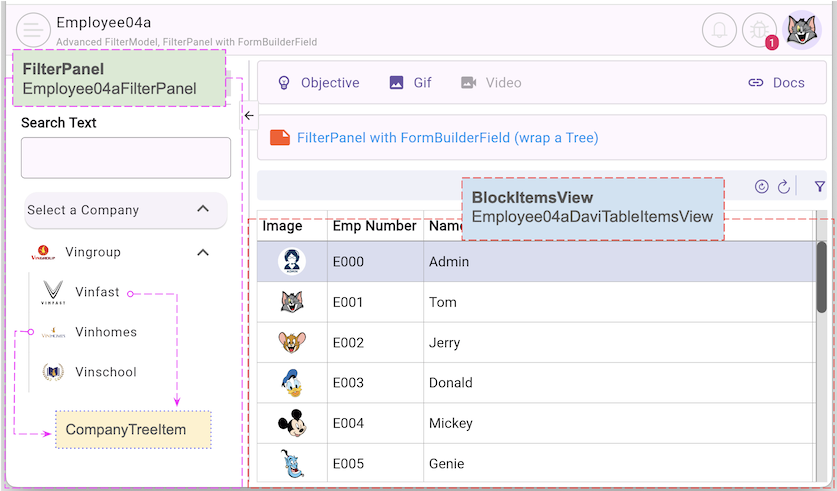Screen dimensions: 837x491
Task: Select Vinhomes in the company tree
Action: click(105, 332)
